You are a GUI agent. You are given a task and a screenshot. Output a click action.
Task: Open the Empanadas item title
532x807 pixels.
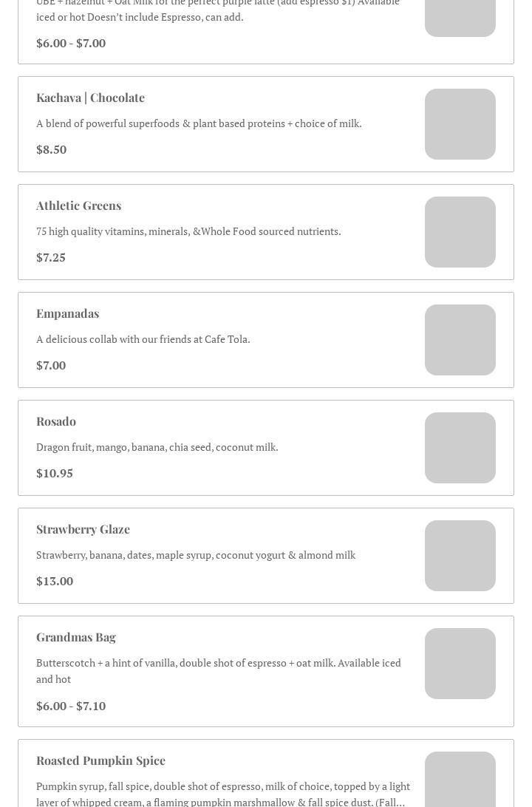(68, 314)
